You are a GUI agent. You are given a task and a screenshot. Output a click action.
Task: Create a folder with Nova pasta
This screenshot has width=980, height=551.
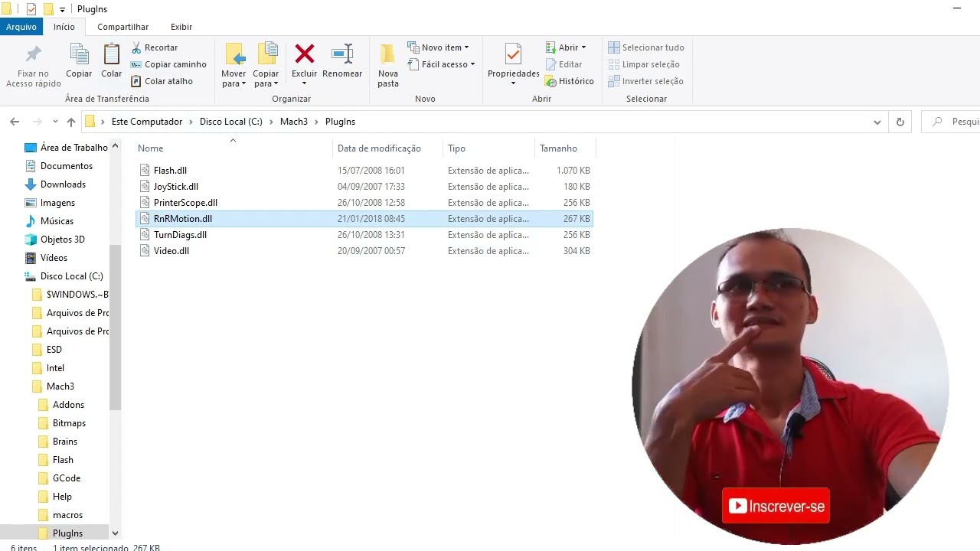[388, 66]
